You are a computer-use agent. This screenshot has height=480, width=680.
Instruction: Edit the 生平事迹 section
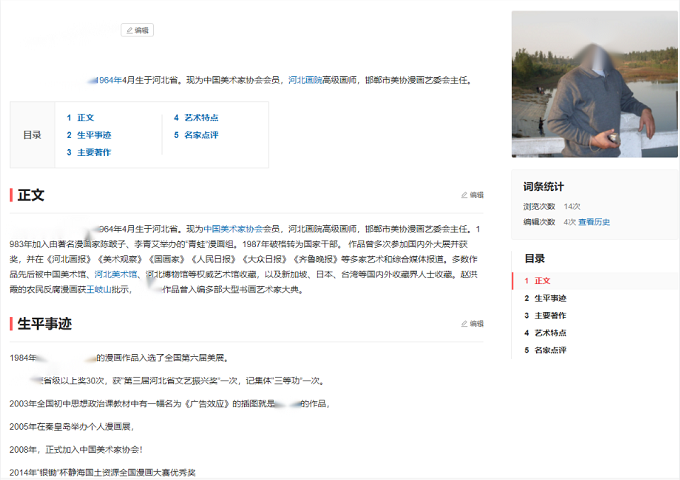(472, 323)
